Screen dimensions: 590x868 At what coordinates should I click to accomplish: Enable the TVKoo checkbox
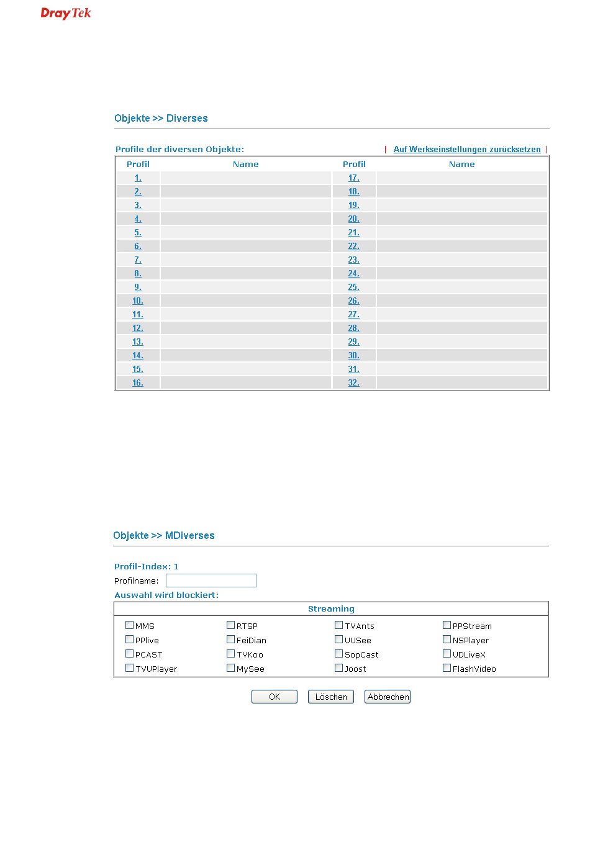(x=230, y=654)
